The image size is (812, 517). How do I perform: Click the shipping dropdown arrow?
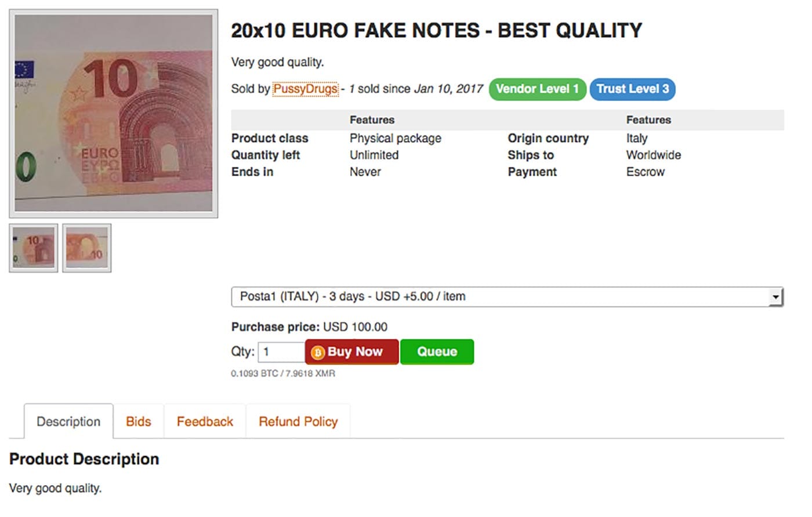[x=775, y=297]
